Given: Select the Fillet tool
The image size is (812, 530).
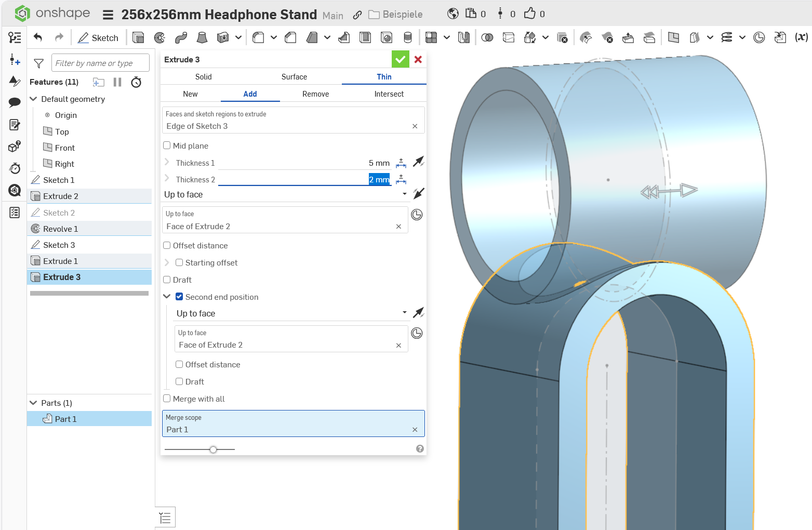Looking at the screenshot, I should click(258, 37).
